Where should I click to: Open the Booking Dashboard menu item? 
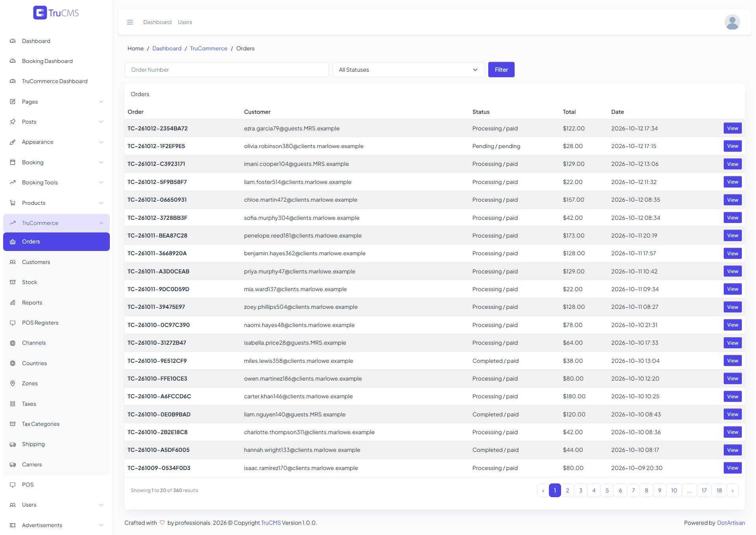(x=56, y=61)
